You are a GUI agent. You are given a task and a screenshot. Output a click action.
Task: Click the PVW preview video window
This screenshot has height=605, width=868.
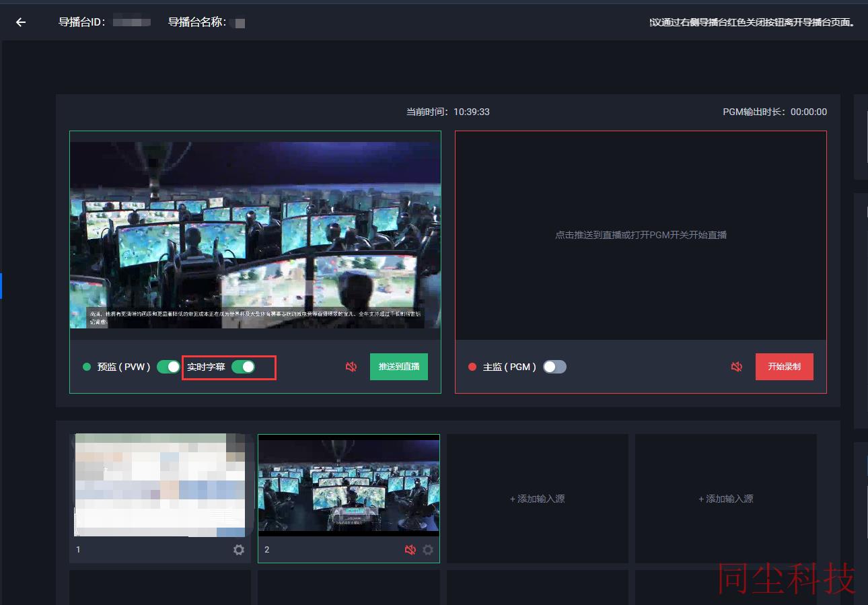click(255, 235)
